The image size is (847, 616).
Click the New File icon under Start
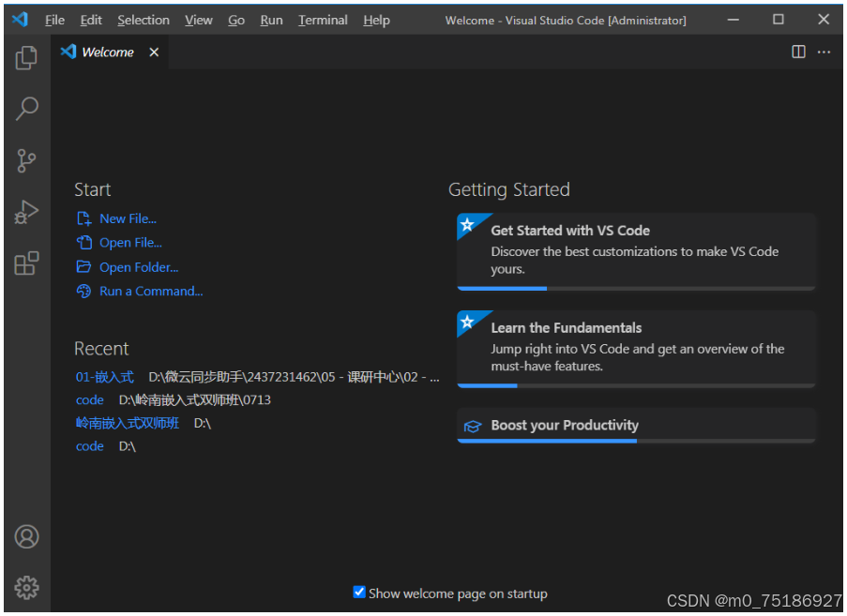83,218
